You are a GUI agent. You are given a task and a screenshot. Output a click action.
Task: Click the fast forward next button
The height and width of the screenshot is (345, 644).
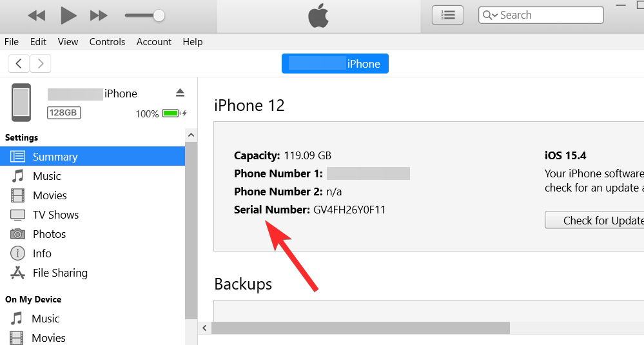99,15
